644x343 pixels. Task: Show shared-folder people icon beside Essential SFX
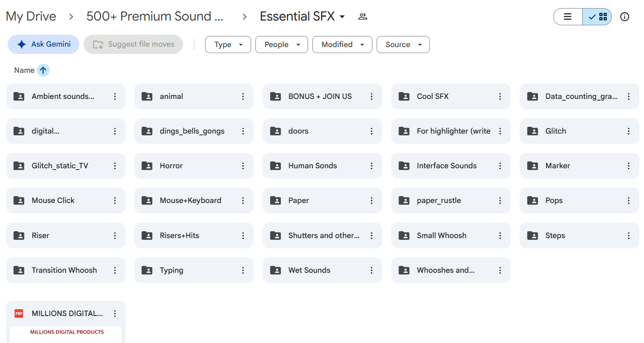(362, 17)
